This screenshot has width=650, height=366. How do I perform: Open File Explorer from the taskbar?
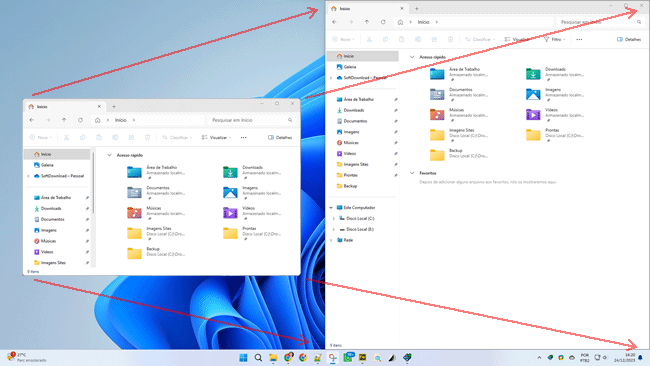click(273, 358)
